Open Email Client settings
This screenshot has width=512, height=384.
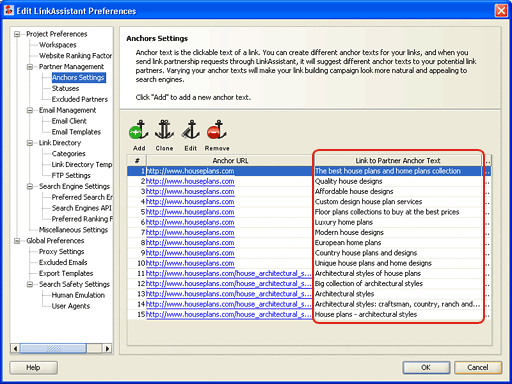pyautogui.click(x=69, y=121)
